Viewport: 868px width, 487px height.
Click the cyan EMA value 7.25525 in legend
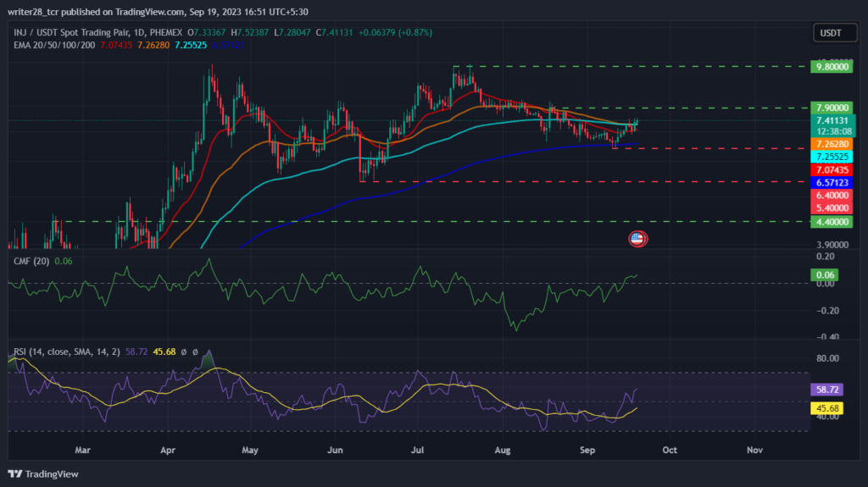191,45
